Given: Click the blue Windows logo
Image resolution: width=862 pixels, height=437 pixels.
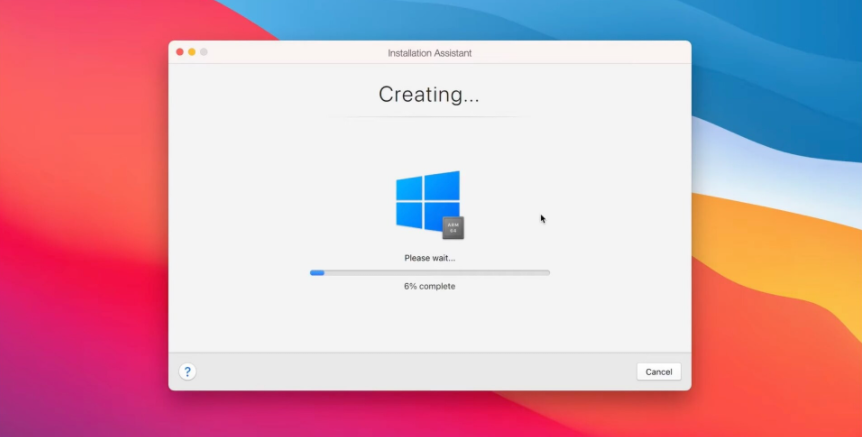Looking at the screenshot, I should (426, 200).
